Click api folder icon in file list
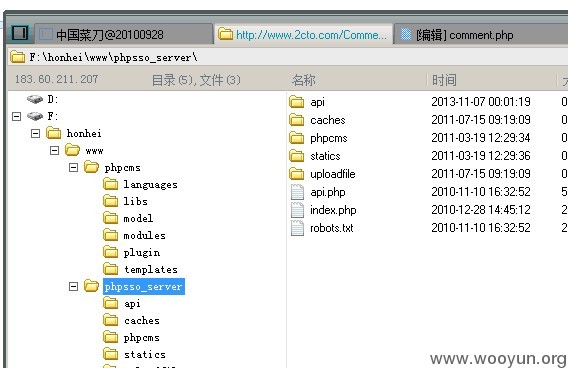Viewport: 568px width, 368px height. click(297, 102)
